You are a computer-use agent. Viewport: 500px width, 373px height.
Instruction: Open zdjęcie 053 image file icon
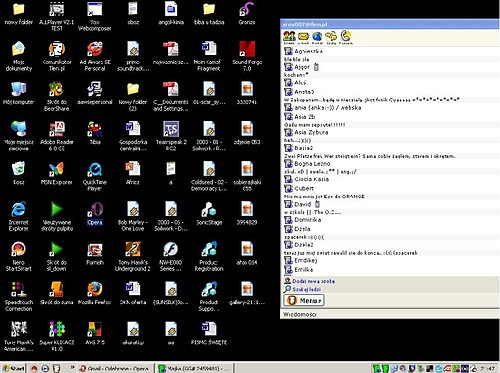click(x=247, y=133)
